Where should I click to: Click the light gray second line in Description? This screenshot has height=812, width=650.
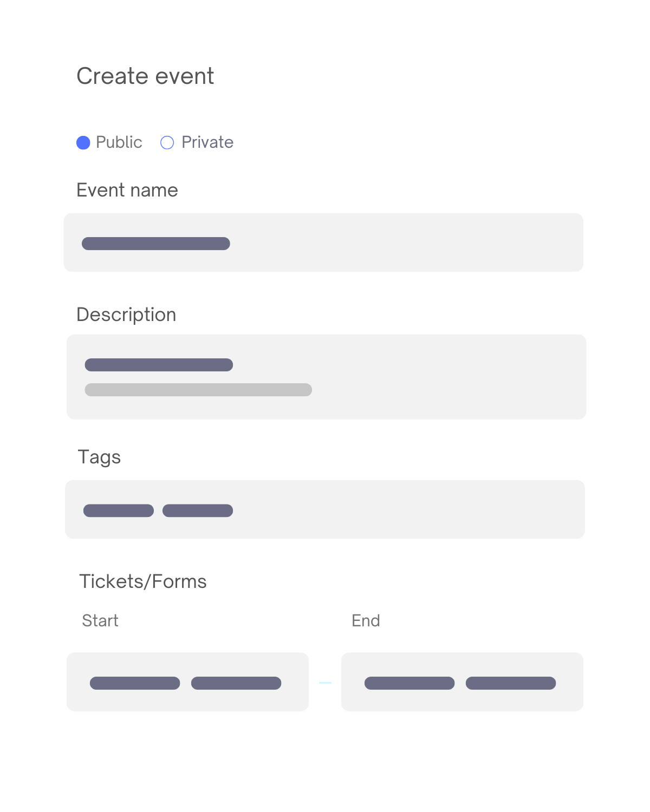198,390
